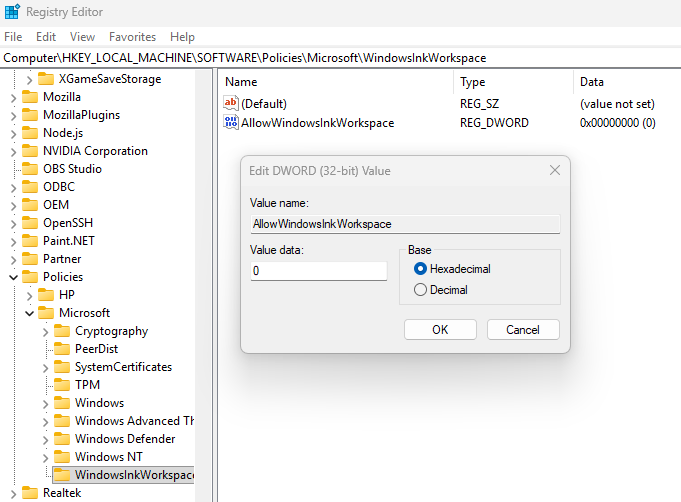Click the OEM folder icon
681x502 pixels.
point(30,205)
